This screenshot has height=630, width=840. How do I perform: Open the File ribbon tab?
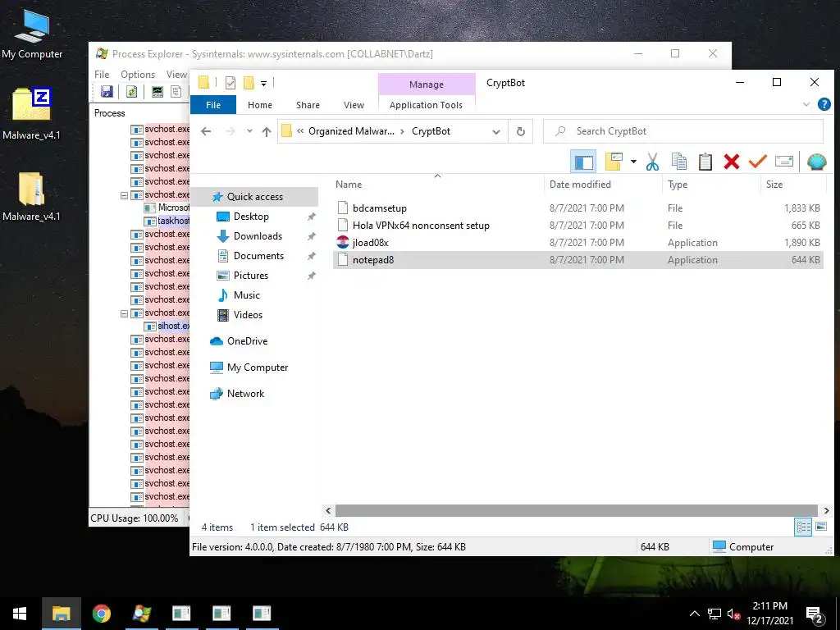tap(213, 105)
